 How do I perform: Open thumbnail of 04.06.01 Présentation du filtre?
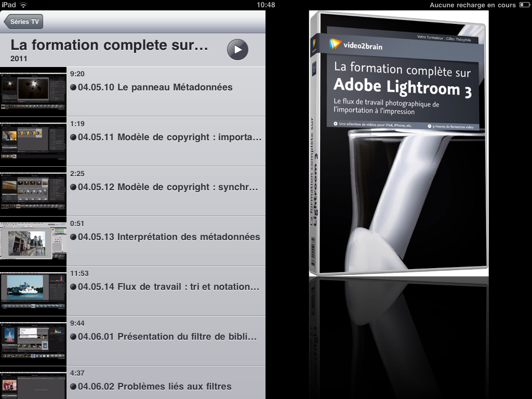click(33, 341)
